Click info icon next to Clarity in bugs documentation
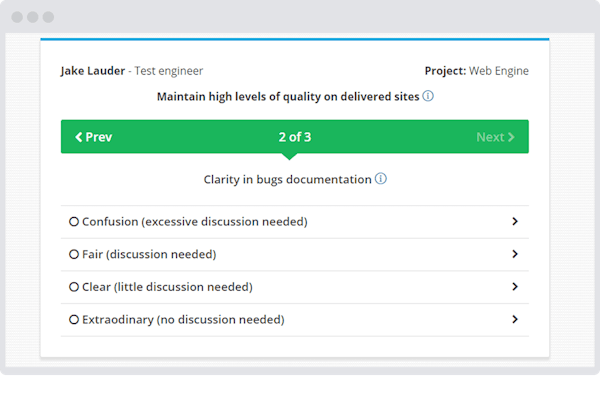This screenshot has width=600, height=402. [x=381, y=180]
